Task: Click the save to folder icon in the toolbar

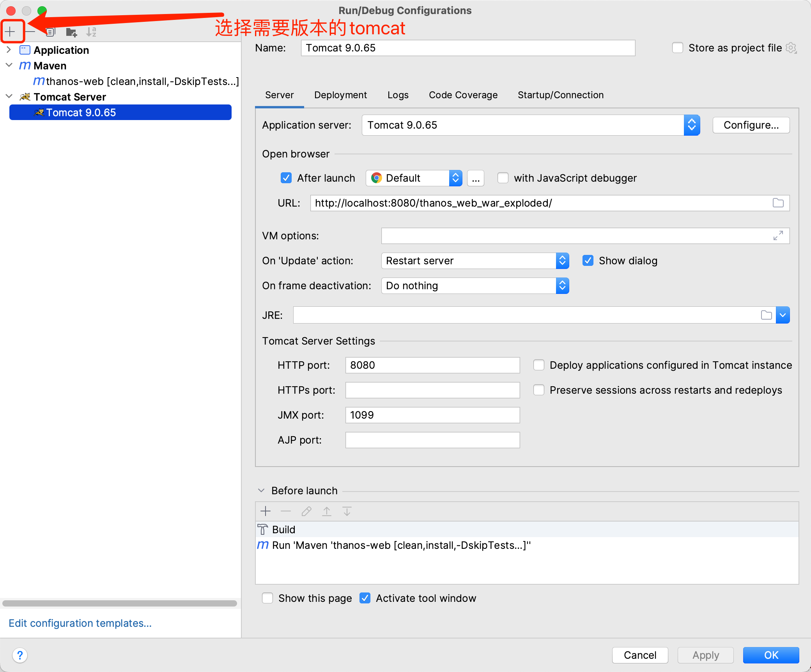Action: click(x=71, y=32)
